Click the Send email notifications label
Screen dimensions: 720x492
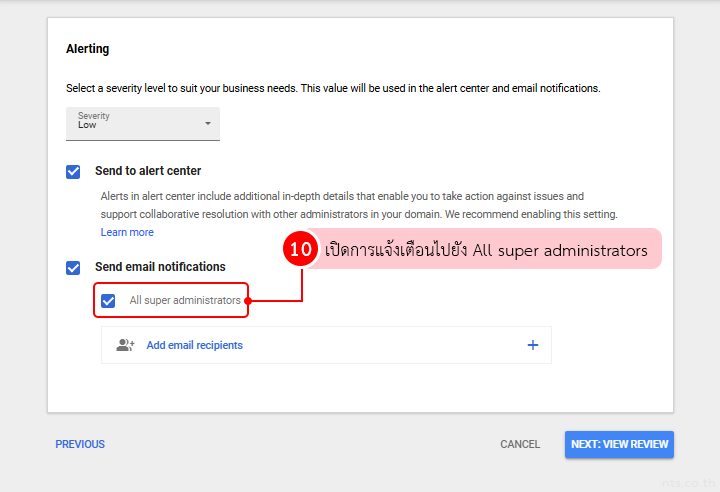click(x=160, y=267)
